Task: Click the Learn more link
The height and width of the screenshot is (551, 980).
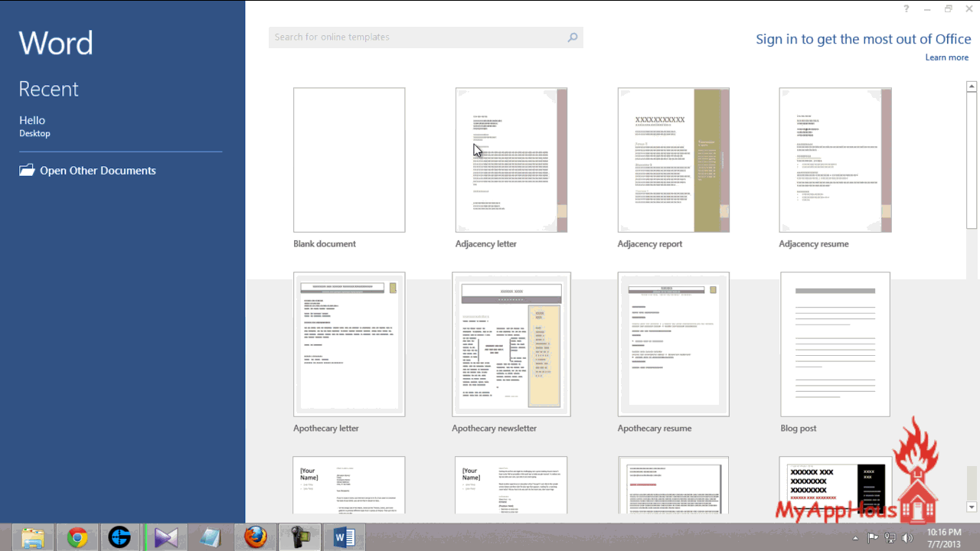Action: pyautogui.click(x=947, y=57)
